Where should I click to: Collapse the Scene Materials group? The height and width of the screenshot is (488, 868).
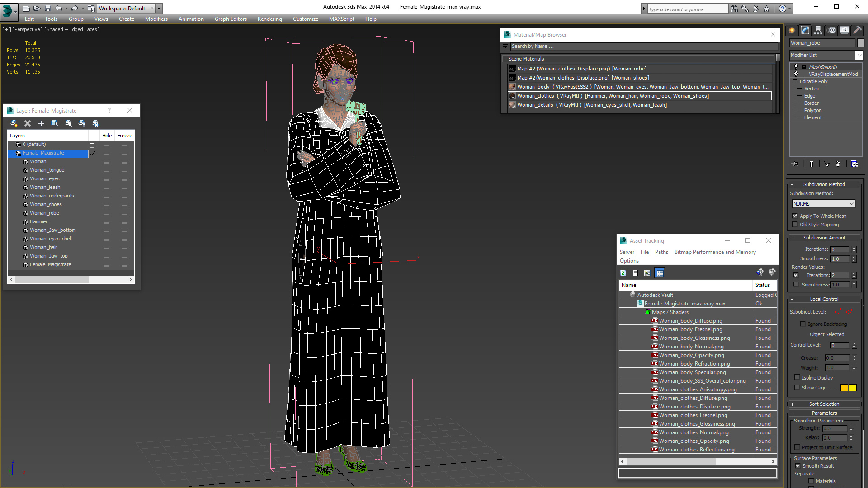[x=505, y=59]
